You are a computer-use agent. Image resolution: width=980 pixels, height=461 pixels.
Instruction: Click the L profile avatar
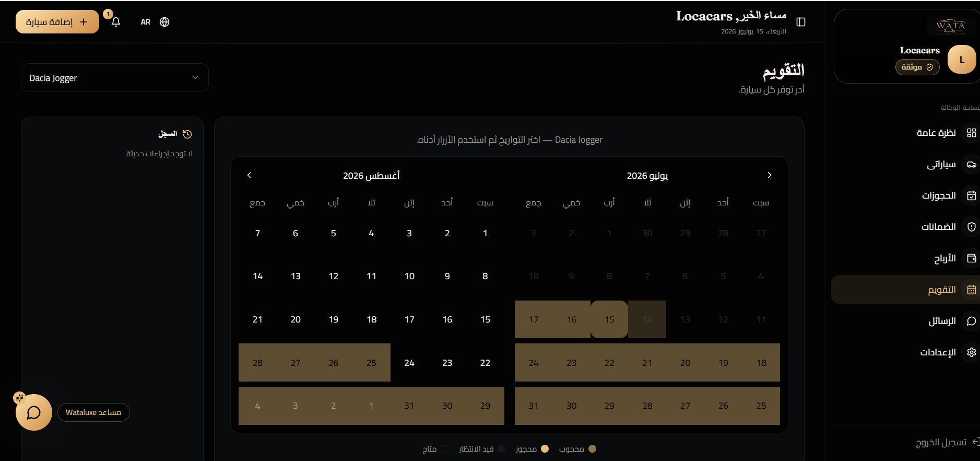tap(962, 60)
